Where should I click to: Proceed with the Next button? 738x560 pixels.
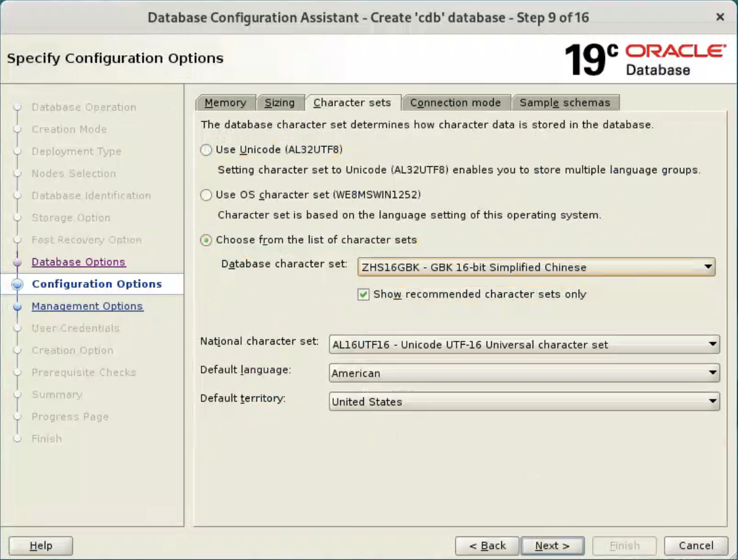click(553, 545)
